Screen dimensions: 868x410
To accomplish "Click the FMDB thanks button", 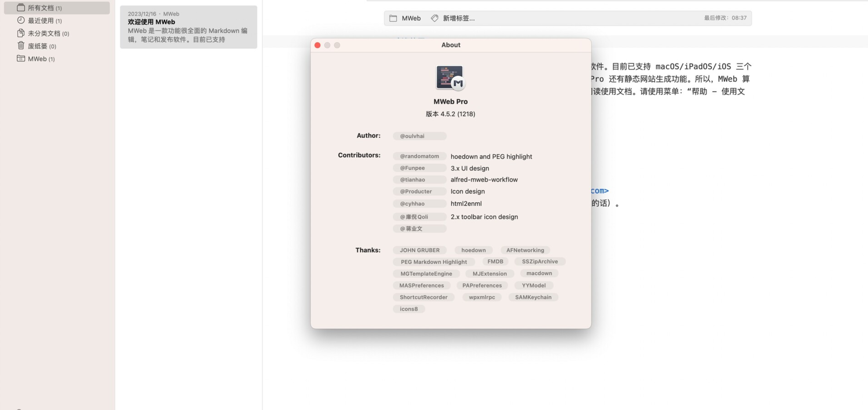I will click(x=495, y=262).
